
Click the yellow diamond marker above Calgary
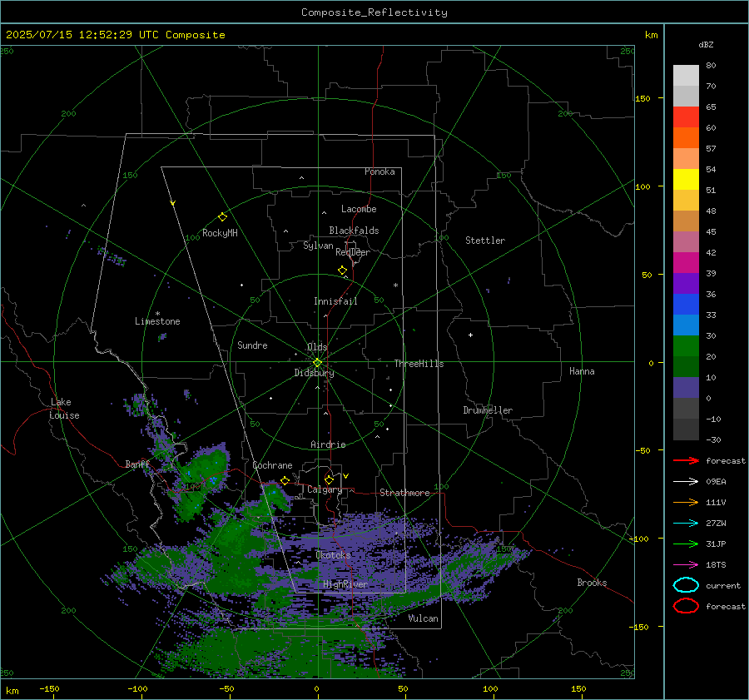click(x=329, y=479)
